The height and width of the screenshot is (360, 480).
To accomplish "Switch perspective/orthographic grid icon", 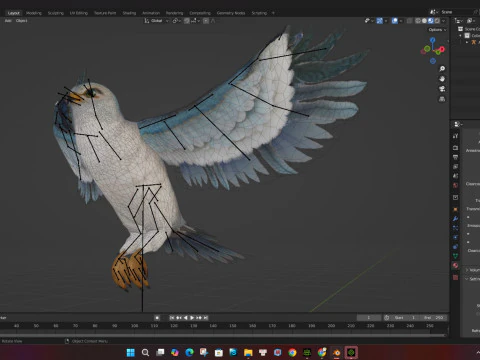I will pyautogui.click(x=442, y=99).
